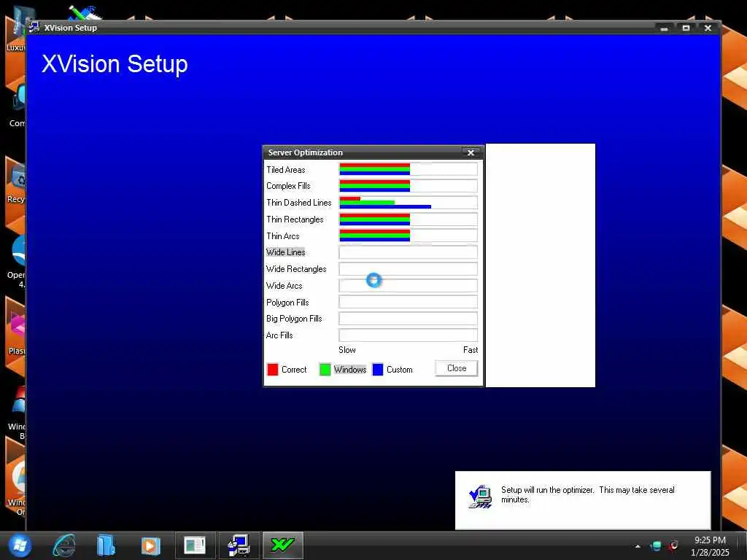Click the Thin Arcs progress bar

click(x=409, y=236)
